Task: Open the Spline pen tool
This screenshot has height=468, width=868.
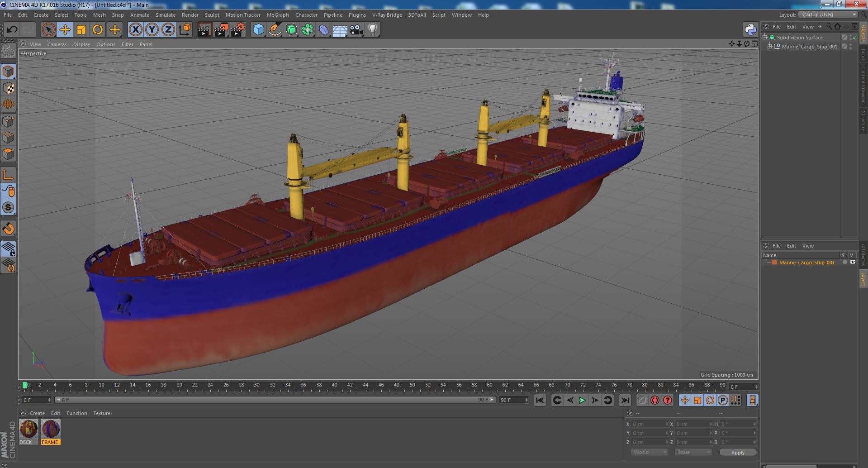Action: pos(275,30)
